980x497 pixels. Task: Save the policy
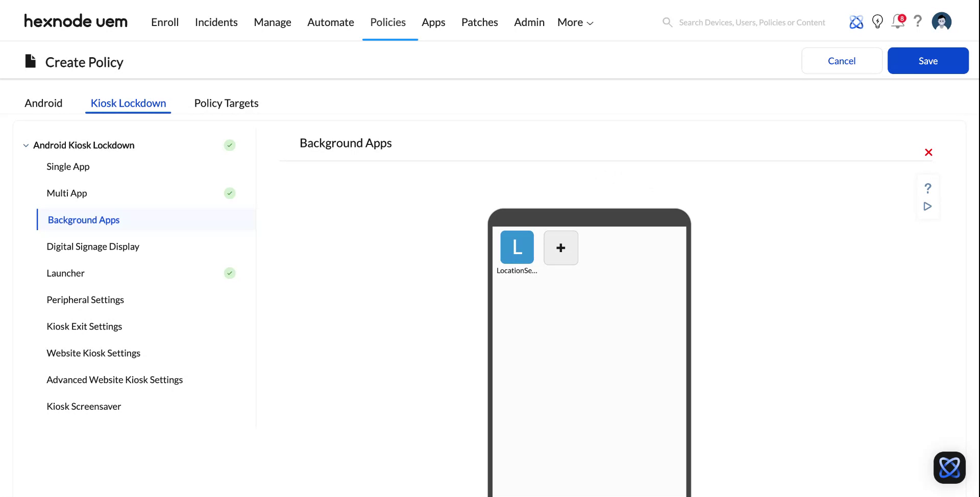927,60
